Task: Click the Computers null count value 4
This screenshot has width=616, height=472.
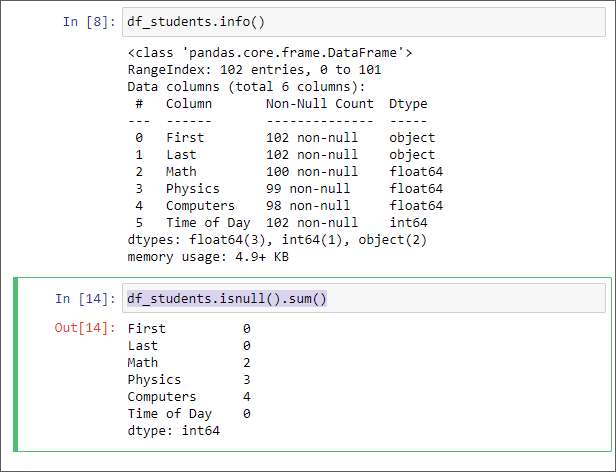Action: (x=246, y=396)
